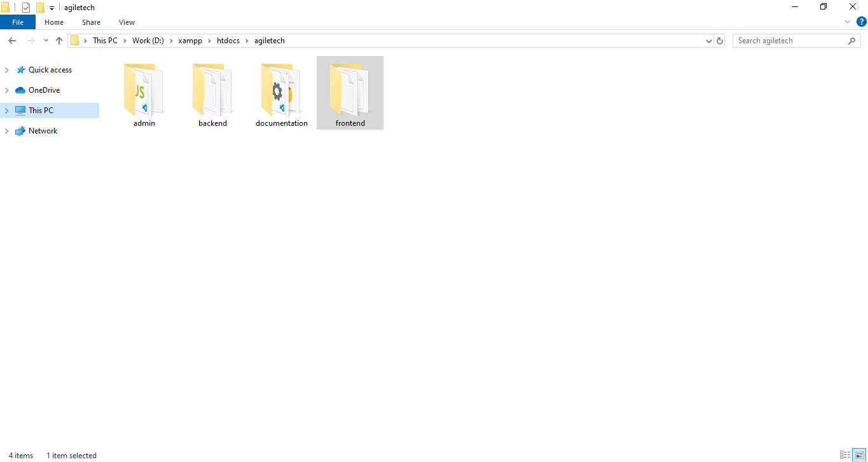Select This PC in navigation pane

tap(41, 111)
